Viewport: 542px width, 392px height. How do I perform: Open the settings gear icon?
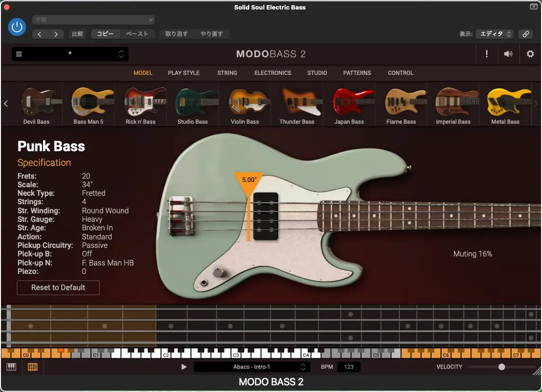pyautogui.click(x=530, y=54)
